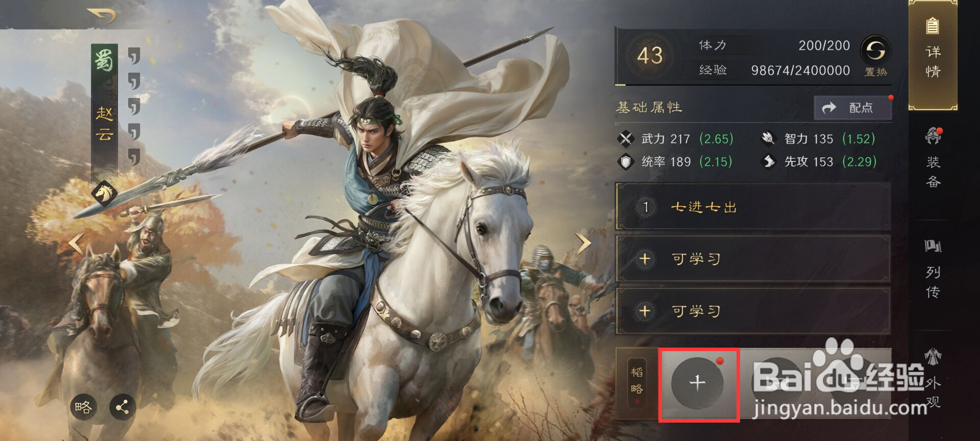
Task: Tap the cavalry horse emblem icon
Action: coord(105,194)
